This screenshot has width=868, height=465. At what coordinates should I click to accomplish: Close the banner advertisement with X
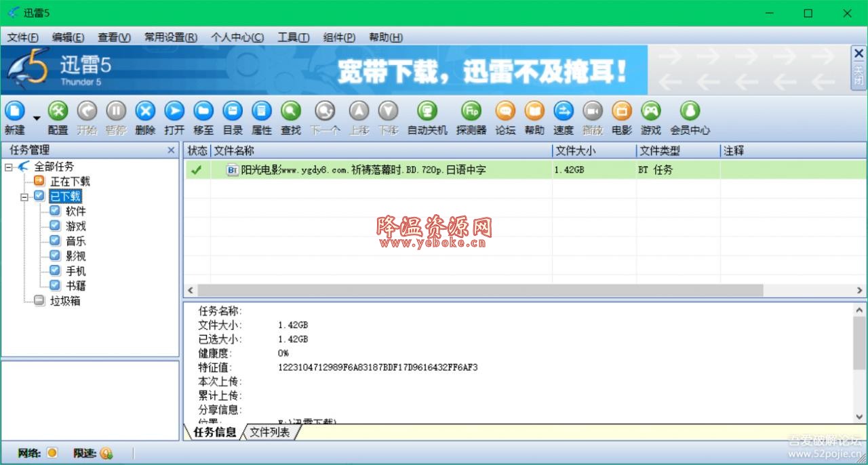(x=859, y=54)
